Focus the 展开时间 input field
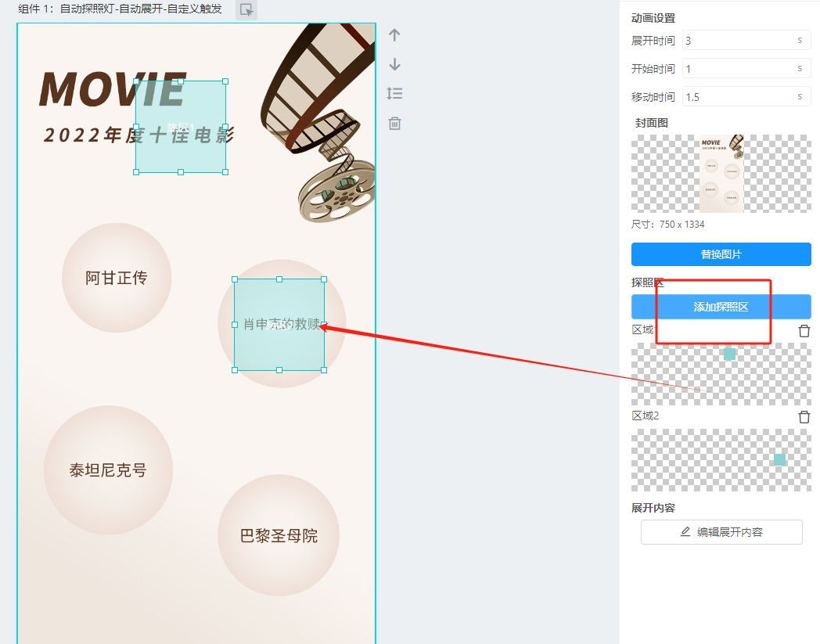 pos(735,41)
